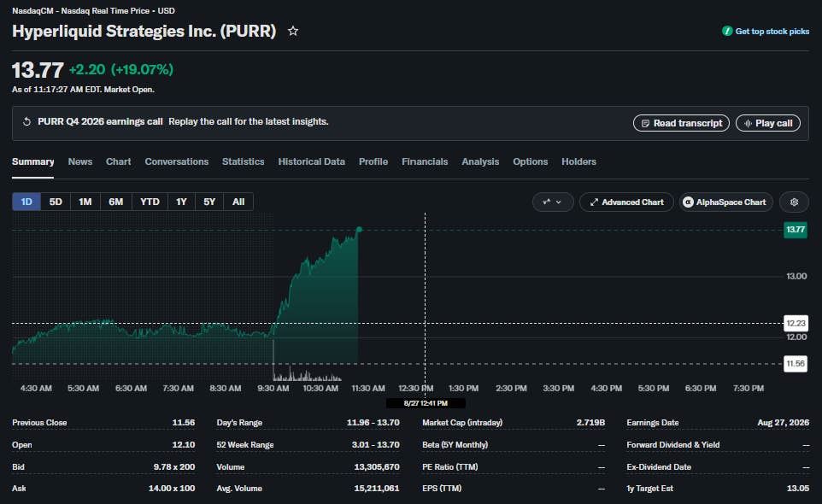Open the Statistics tab
Image resolution: width=822 pixels, height=504 pixels.
coord(244,162)
